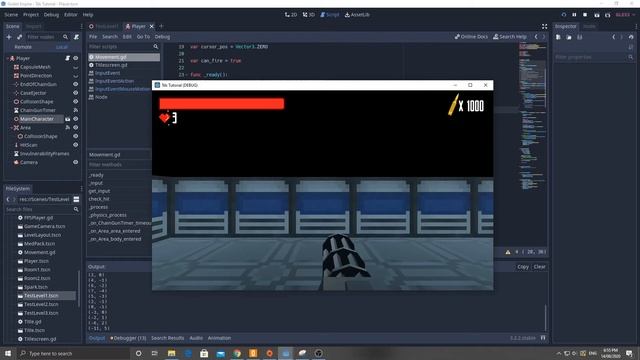Open the Editor menu
This screenshot has width=640, height=360.
pyautogui.click(x=71, y=15)
